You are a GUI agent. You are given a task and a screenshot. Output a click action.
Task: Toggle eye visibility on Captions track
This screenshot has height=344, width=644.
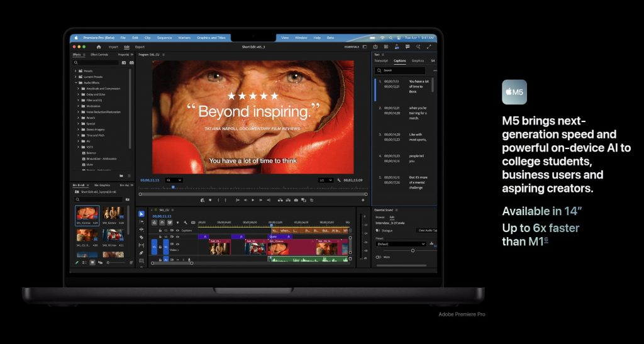[178, 230]
